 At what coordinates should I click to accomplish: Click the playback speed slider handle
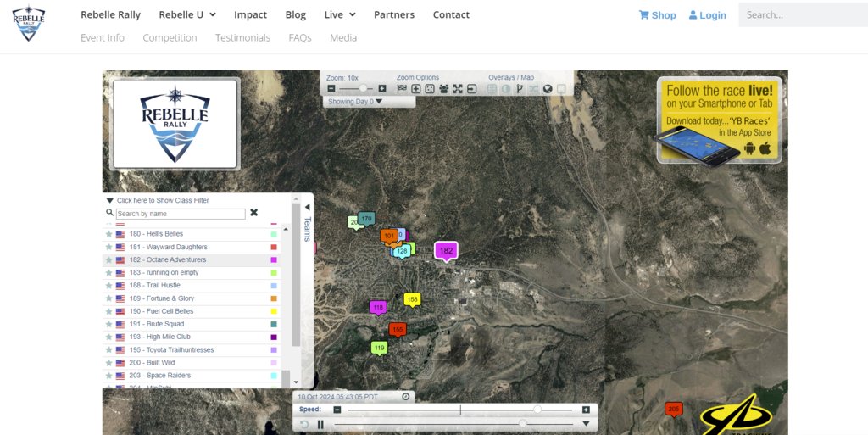(537, 410)
